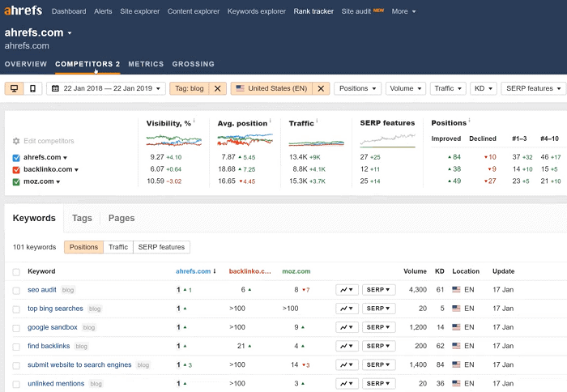Open the Pages tab

tap(122, 219)
